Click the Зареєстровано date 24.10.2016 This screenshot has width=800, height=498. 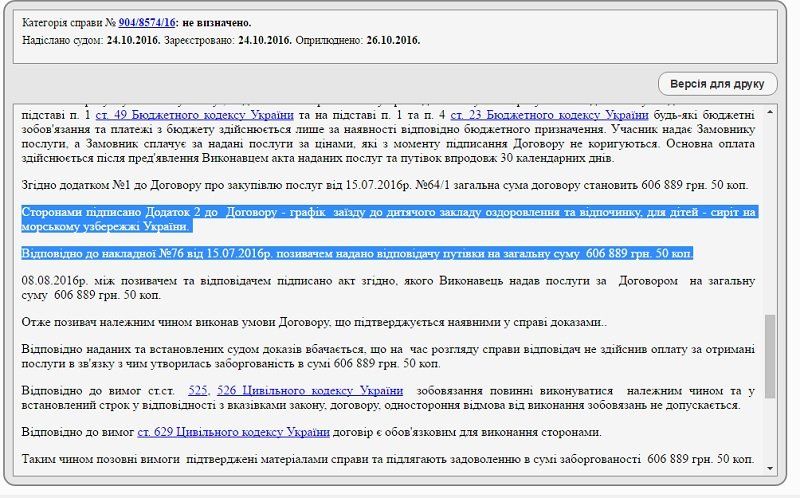pos(265,40)
